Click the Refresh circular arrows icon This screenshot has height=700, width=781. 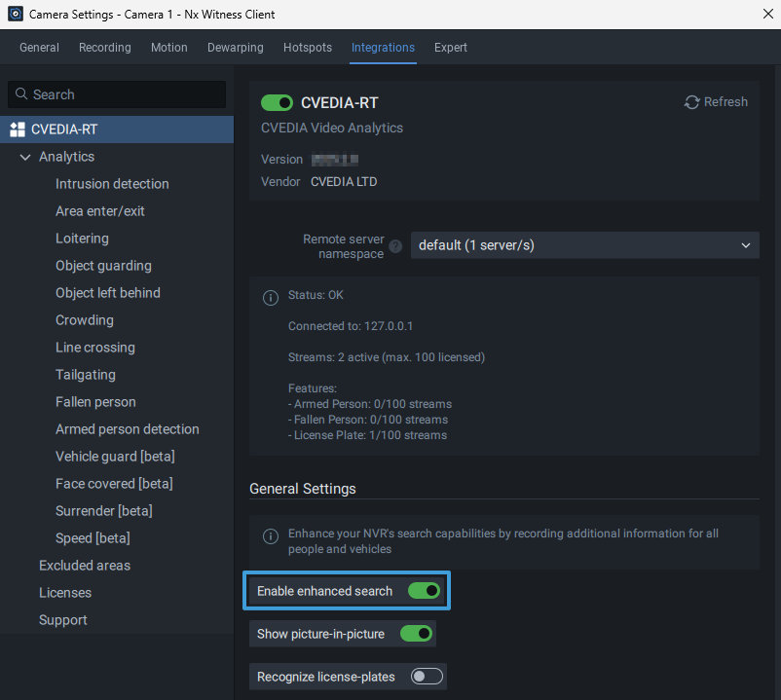(x=692, y=102)
